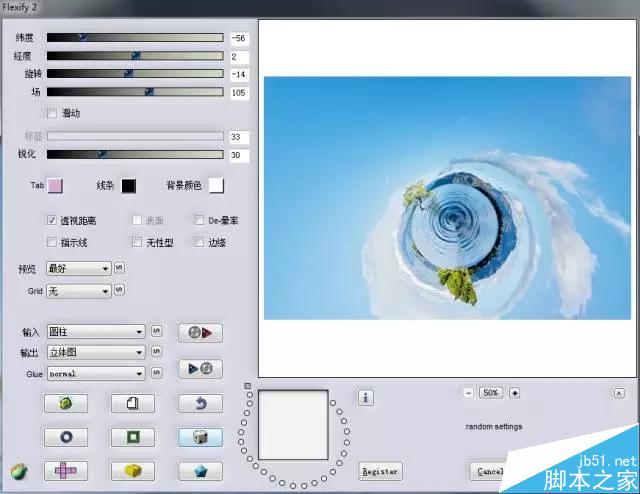Click the blue undo arrow button
This screenshot has width=640, height=494.
[x=200, y=403]
